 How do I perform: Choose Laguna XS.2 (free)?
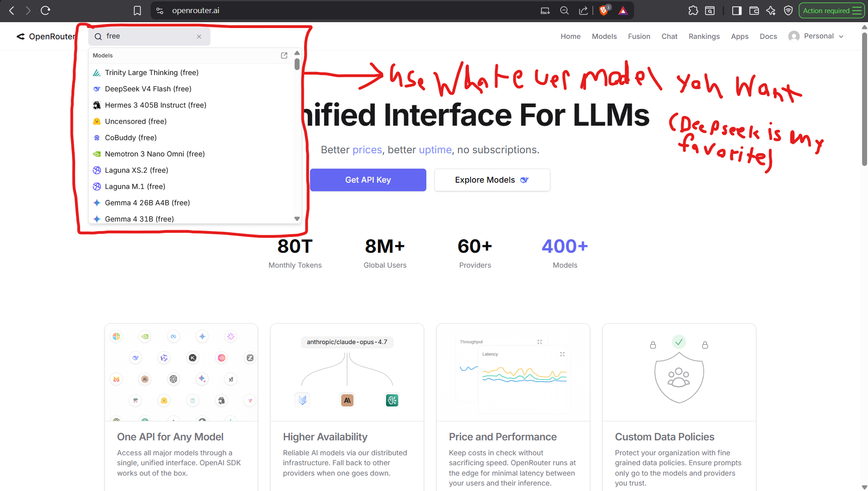pos(191,170)
